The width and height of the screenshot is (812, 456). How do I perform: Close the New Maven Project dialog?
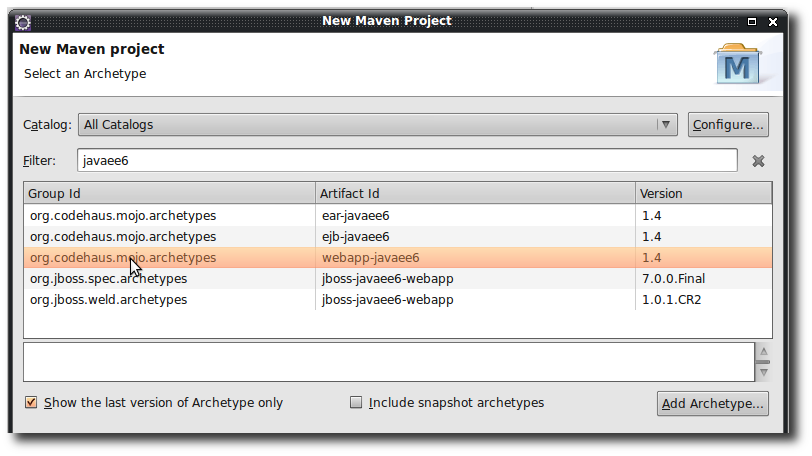tap(773, 21)
